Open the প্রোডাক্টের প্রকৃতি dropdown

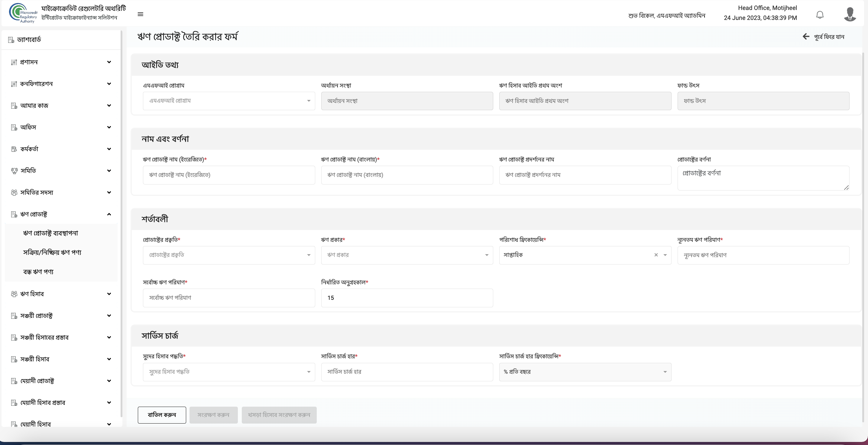pos(229,255)
